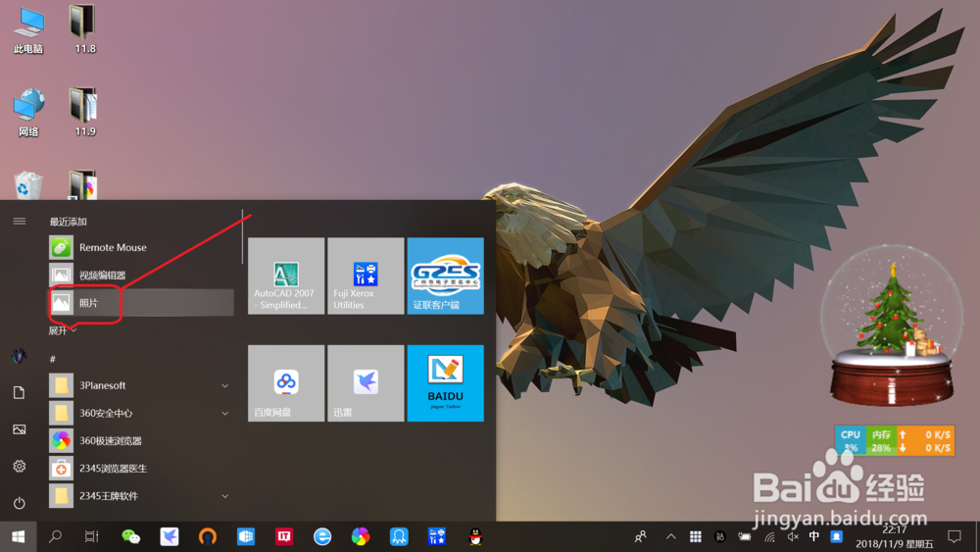Click the CPU usage monitor widget
The height and width of the screenshot is (552, 980).
pyautogui.click(x=851, y=440)
